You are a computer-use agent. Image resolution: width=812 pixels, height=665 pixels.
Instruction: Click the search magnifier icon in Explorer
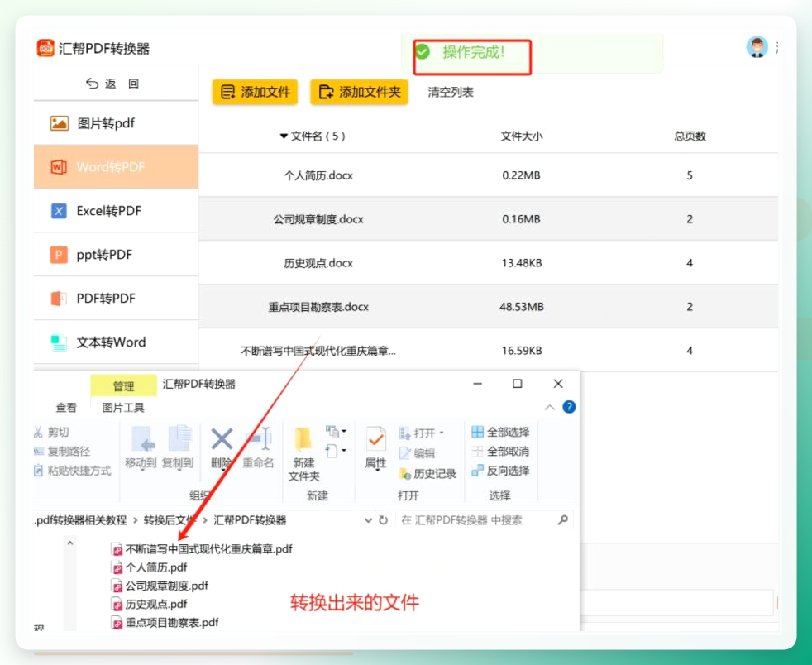(x=563, y=519)
